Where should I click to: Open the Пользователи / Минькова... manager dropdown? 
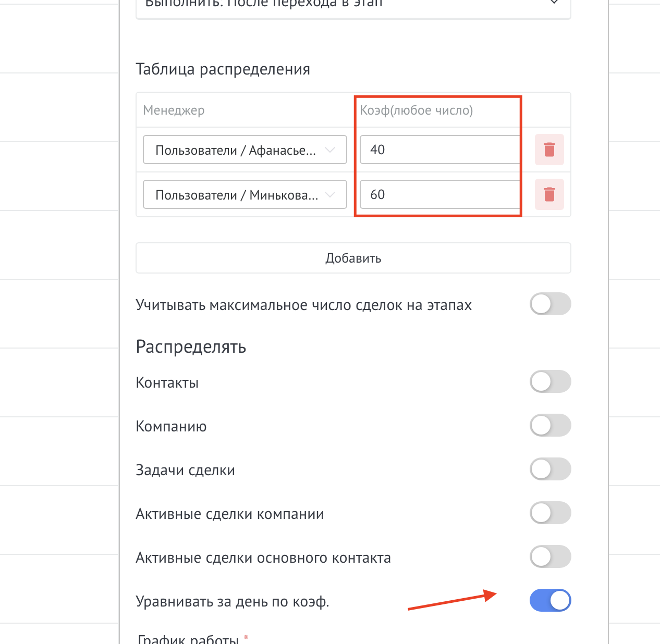237,195
